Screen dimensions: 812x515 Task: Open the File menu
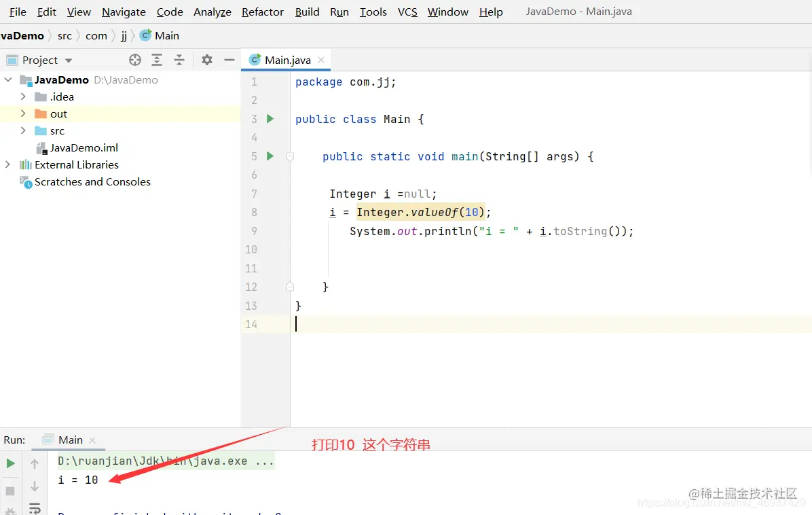(x=18, y=12)
